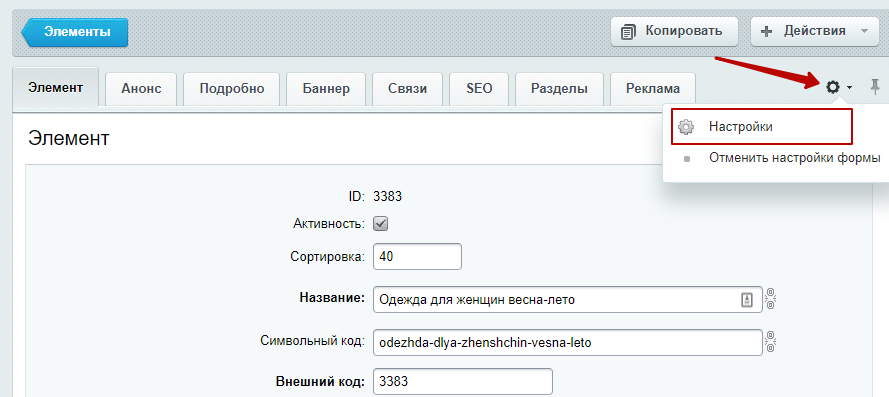The height and width of the screenshot is (397, 889).
Task: Click the pin icon next to gear
Action: [875, 87]
